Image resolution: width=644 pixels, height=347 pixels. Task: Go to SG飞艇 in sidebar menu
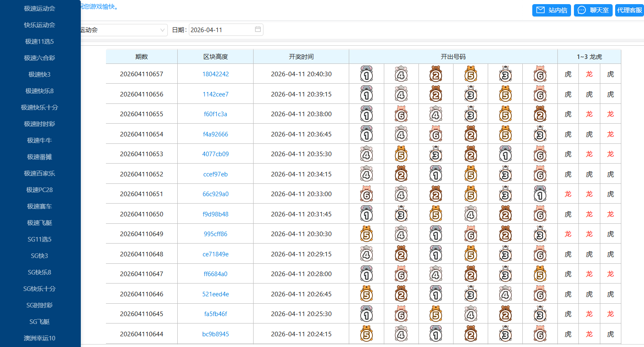pos(40,322)
